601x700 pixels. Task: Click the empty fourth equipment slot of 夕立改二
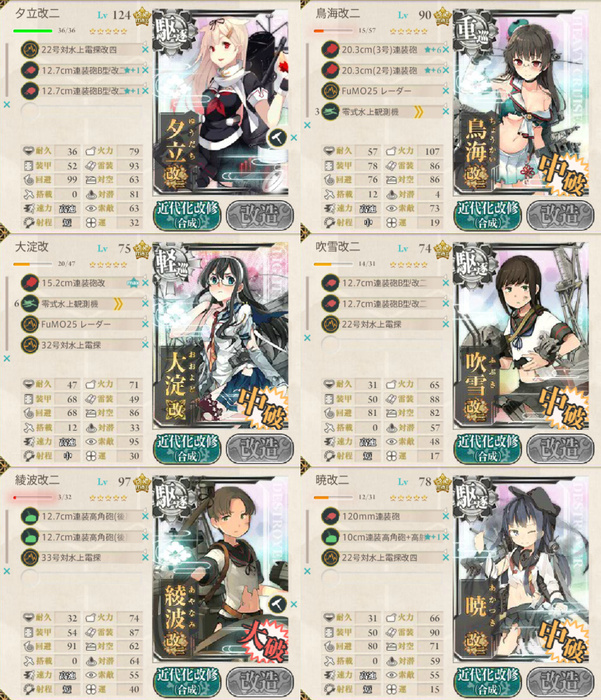coord(82,111)
